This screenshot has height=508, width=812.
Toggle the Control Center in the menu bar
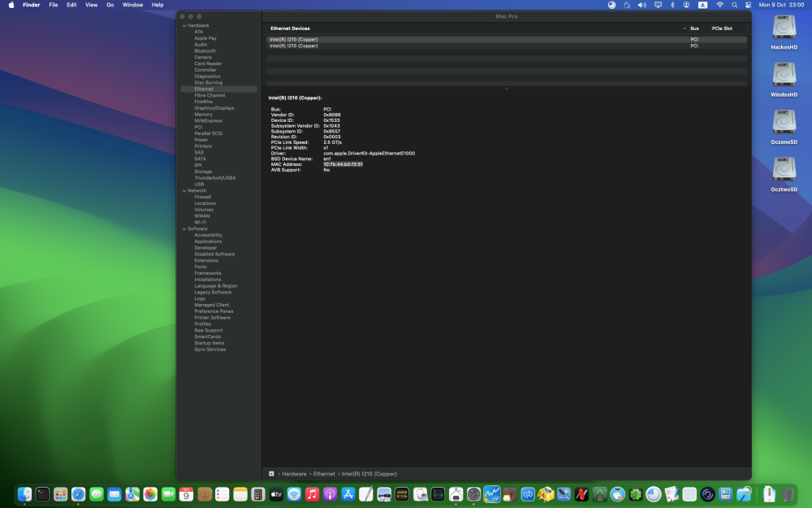749,5
